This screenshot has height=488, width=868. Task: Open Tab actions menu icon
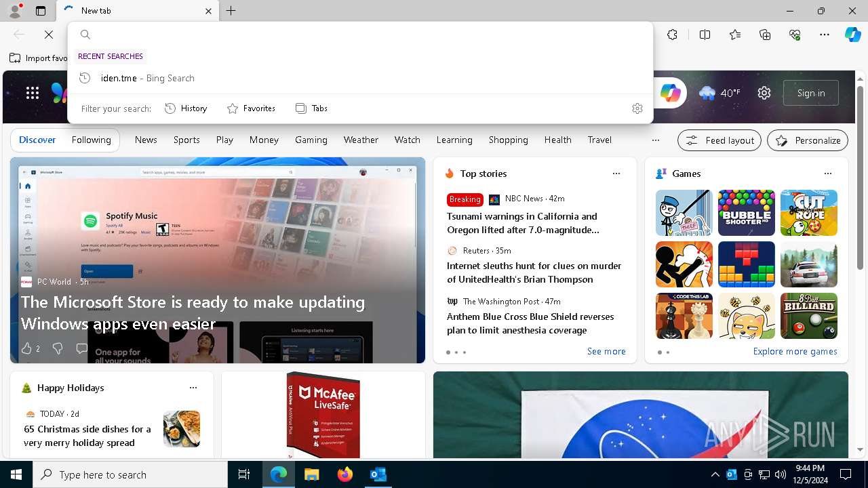[x=41, y=11]
